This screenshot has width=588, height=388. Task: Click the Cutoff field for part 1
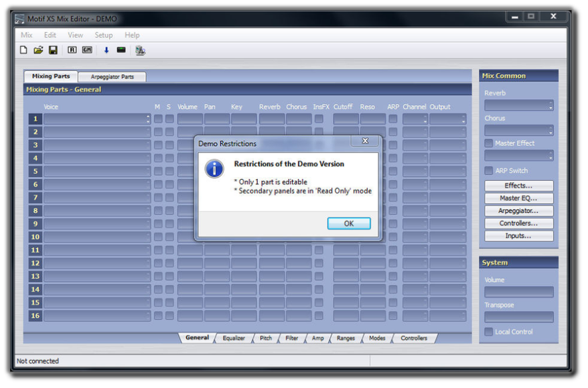coord(346,119)
